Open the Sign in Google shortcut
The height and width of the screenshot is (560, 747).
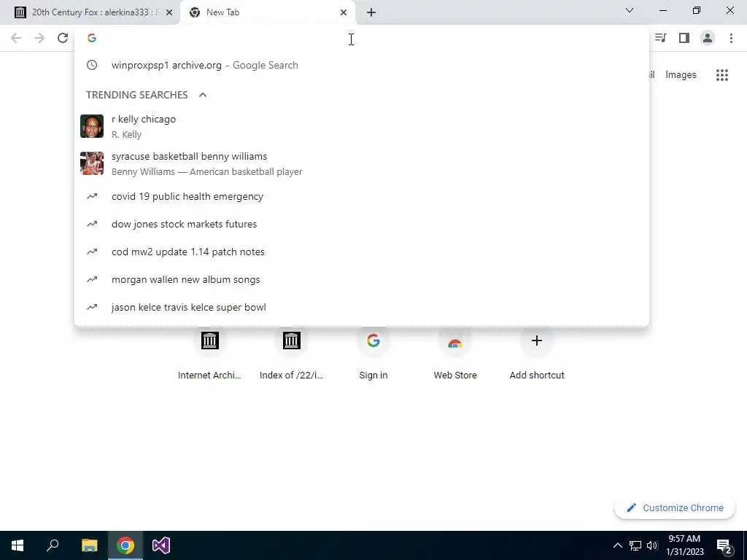[373, 355]
